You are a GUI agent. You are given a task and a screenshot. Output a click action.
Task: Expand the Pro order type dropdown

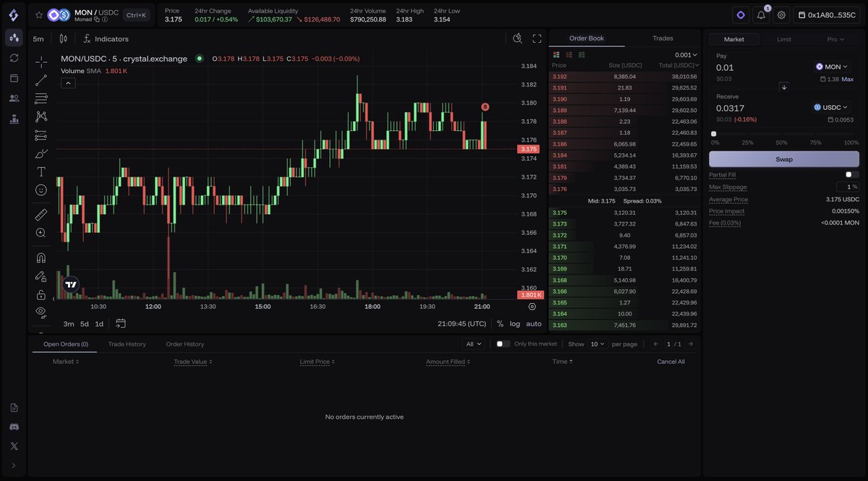pyautogui.click(x=834, y=39)
